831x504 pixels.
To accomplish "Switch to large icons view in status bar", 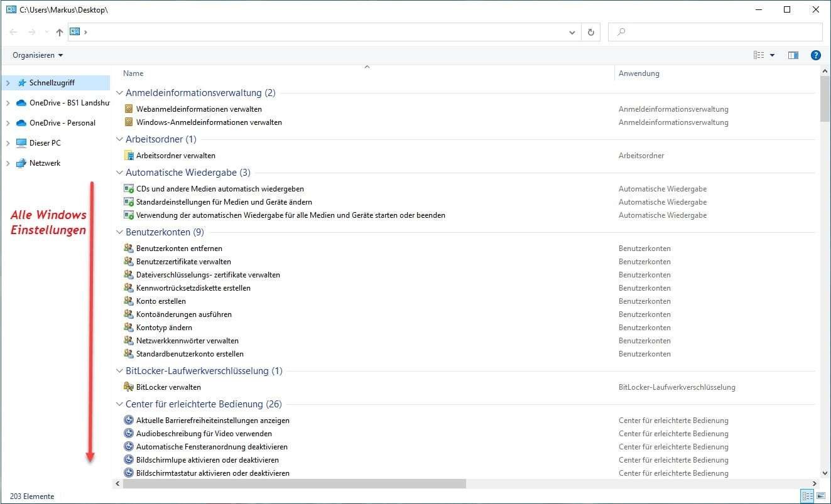I will coord(821,496).
